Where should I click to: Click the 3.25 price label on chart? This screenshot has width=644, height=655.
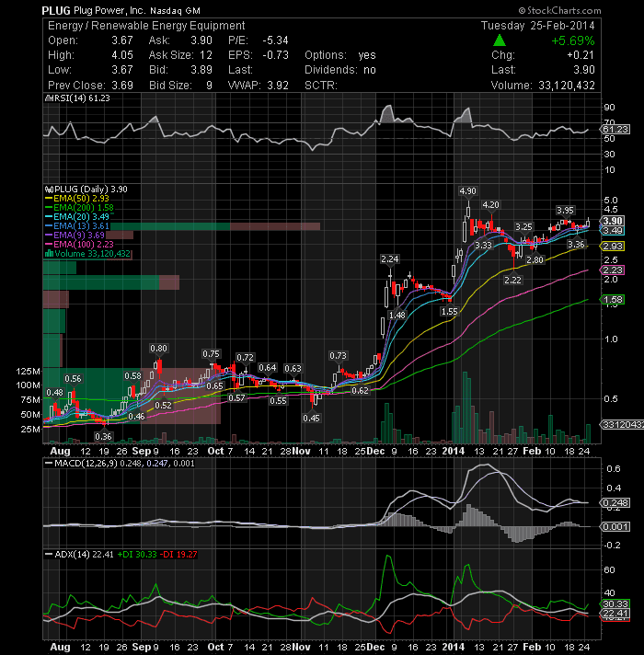tap(523, 227)
